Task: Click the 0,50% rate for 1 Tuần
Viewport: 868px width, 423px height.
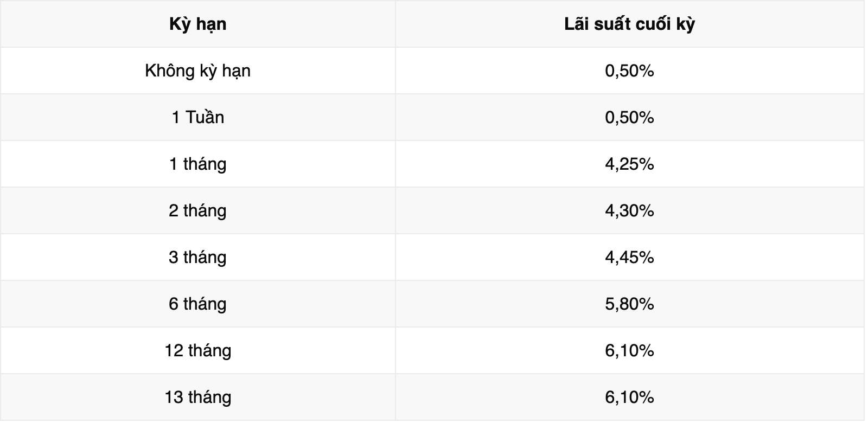Action: (x=629, y=118)
